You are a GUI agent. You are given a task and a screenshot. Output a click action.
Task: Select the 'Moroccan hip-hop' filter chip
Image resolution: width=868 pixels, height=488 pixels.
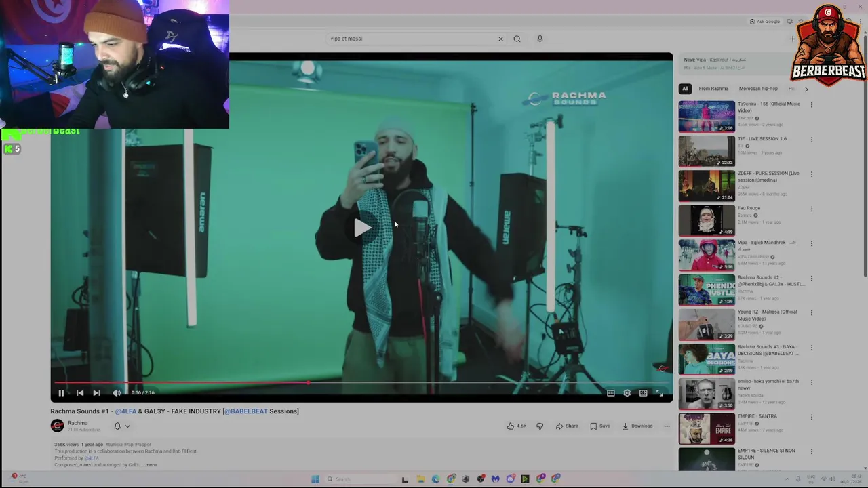tap(758, 89)
